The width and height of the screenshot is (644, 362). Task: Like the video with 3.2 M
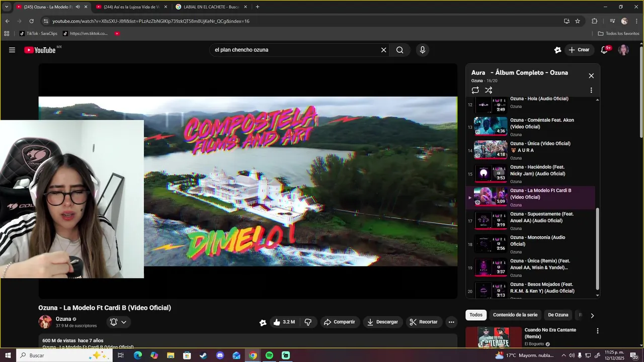284,322
